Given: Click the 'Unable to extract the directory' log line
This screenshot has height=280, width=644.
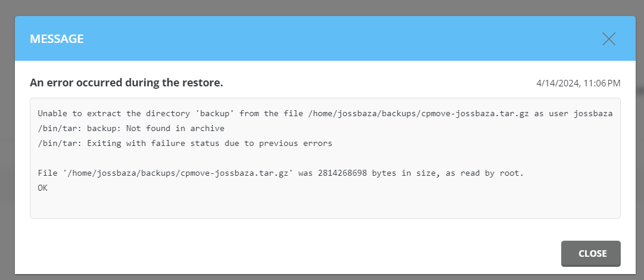Looking at the screenshot, I should coord(325,114).
